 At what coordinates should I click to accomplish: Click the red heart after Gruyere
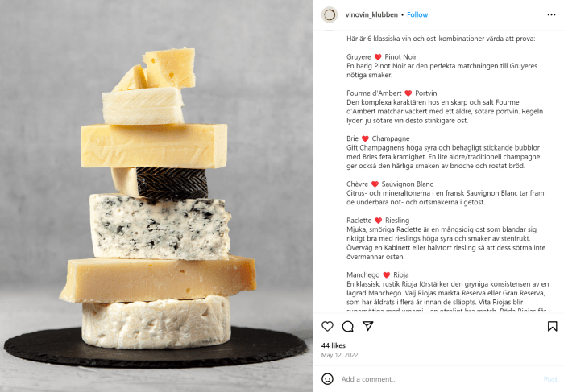click(378, 57)
